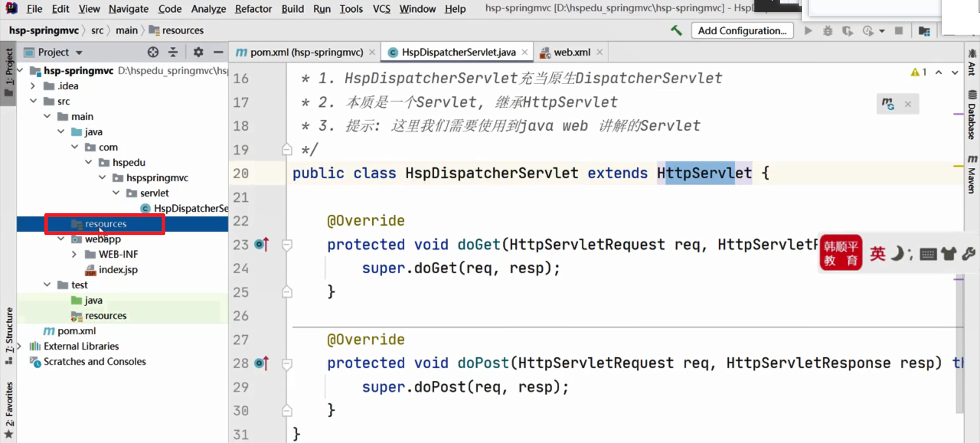Screen dimensions: 980x443
Task: Click the Locate/Scroll from Source target icon
Action: 153,52
